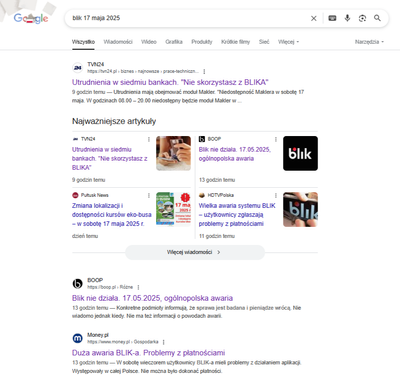Select the Wszystko tab
This screenshot has height=382, width=400.
[83, 42]
